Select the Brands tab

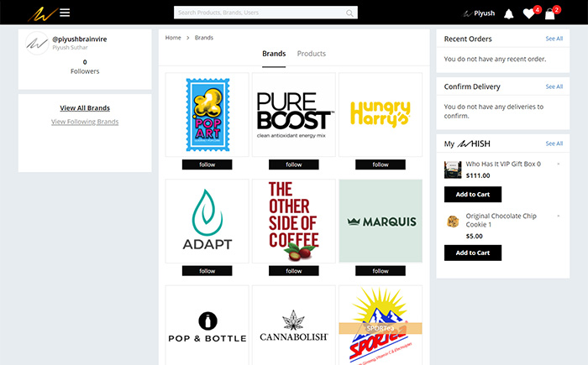pyautogui.click(x=274, y=54)
